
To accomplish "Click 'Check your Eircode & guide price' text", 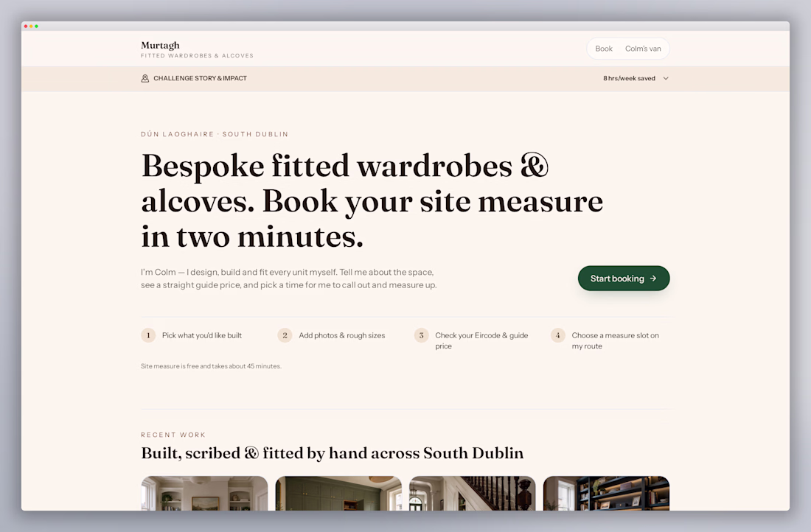I will (481, 340).
